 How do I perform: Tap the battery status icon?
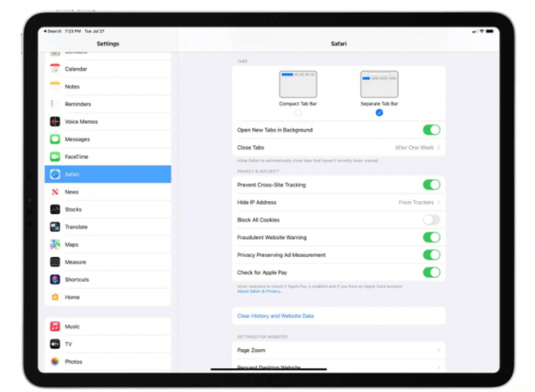490,31
